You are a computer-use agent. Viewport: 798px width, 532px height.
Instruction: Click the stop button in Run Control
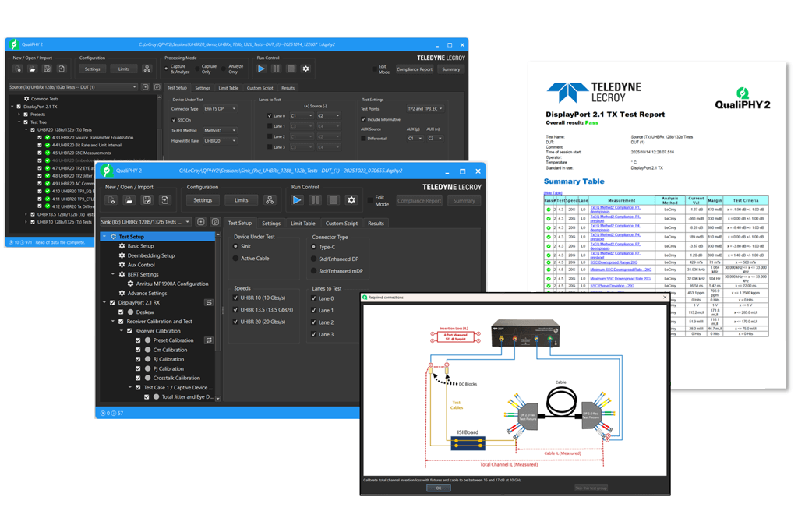[x=333, y=199]
